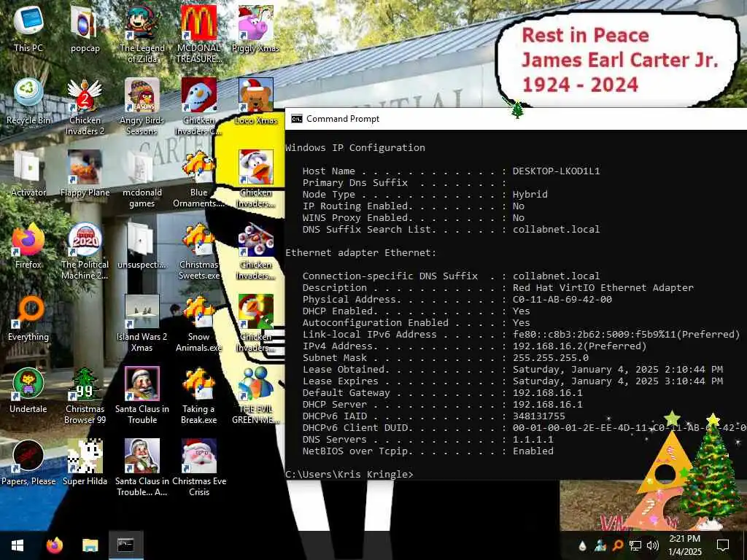Click the Node Type value Hybrid
This screenshot has height=560, width=747.
click(x=530, y=194)
